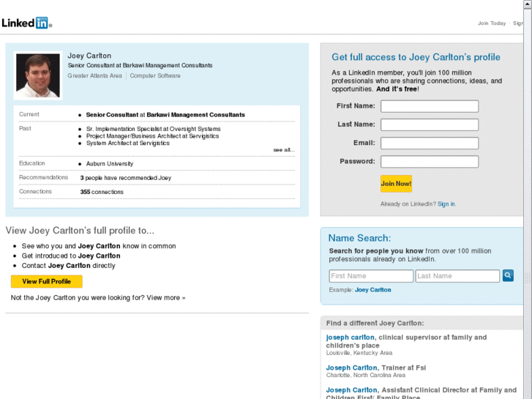532x399 pixels.
Task: Click Senior Consultant at Barkawi Management Consultants entry
Action: (165, 115)
